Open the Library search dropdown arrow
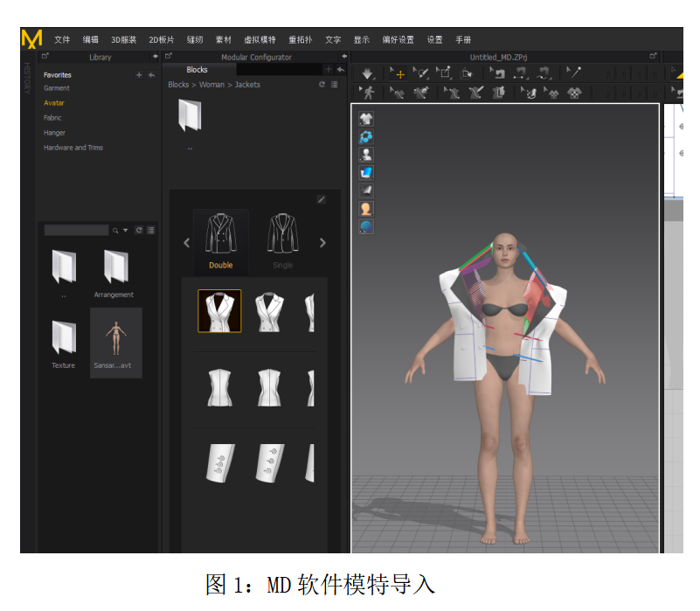Viewport: 700px width, 611px height. (x=125, y=230)
